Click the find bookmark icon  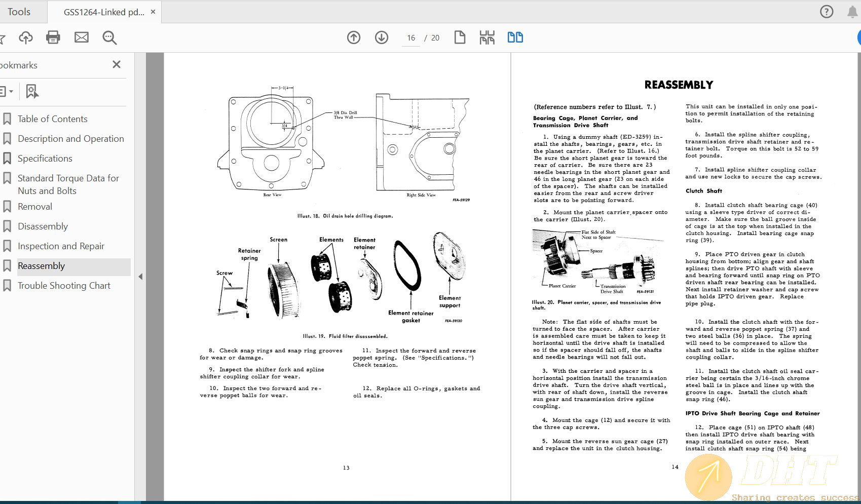[32, 92]
